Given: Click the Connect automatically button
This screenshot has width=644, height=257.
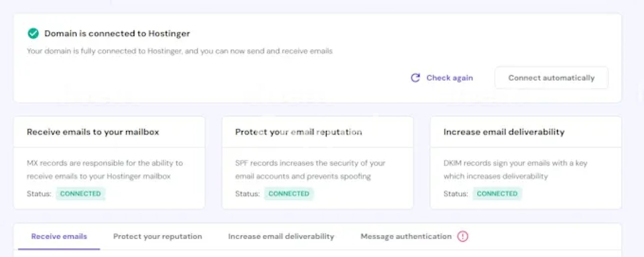Looking at the screenshot, I should point(551,78).
